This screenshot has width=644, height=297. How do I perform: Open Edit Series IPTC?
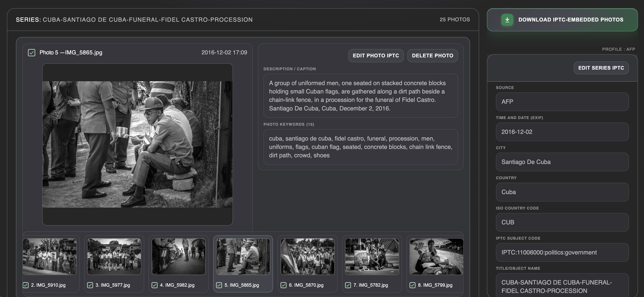(601, 68)
